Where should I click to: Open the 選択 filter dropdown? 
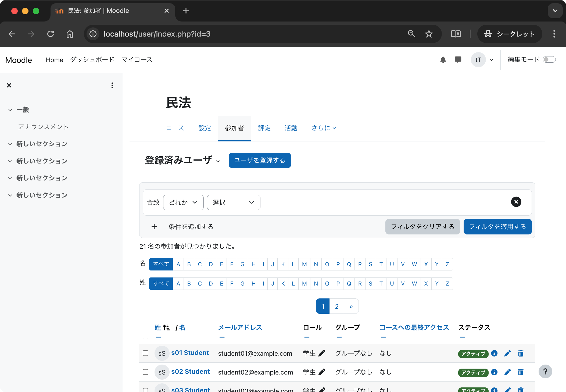tap(233, 202)
